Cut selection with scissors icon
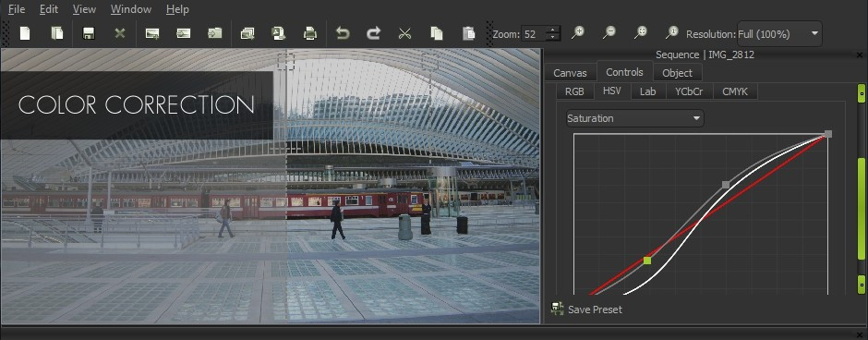The image size is (868, 340). [x=404, y=33]
